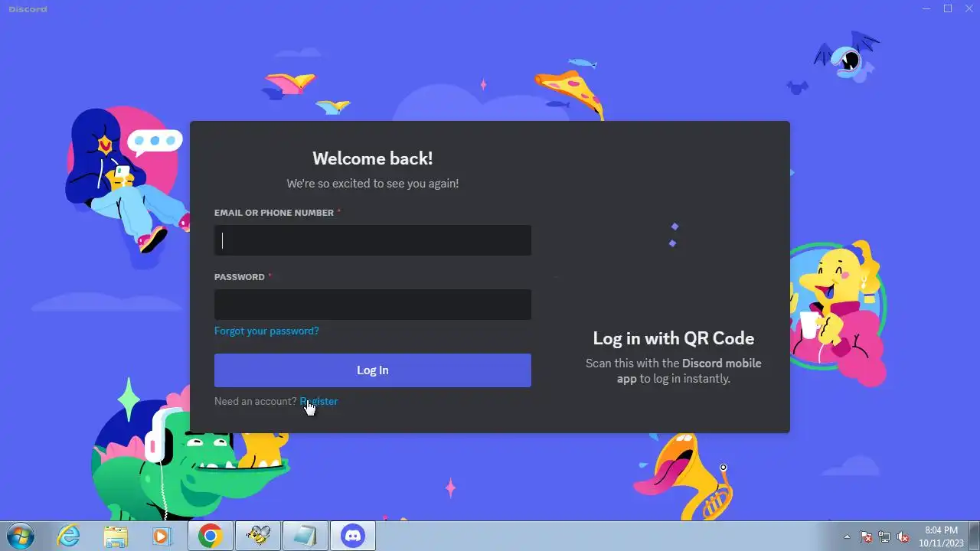Screen dimensions: 980x551
Task: Open the taskbar clock showing 8:04 PM
Action: 941,536
